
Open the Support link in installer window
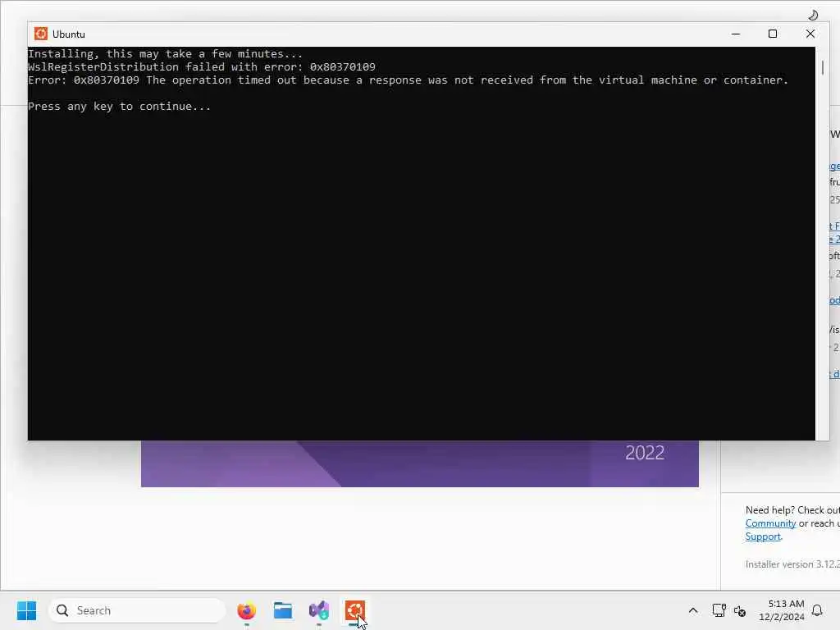coord(763,536)
